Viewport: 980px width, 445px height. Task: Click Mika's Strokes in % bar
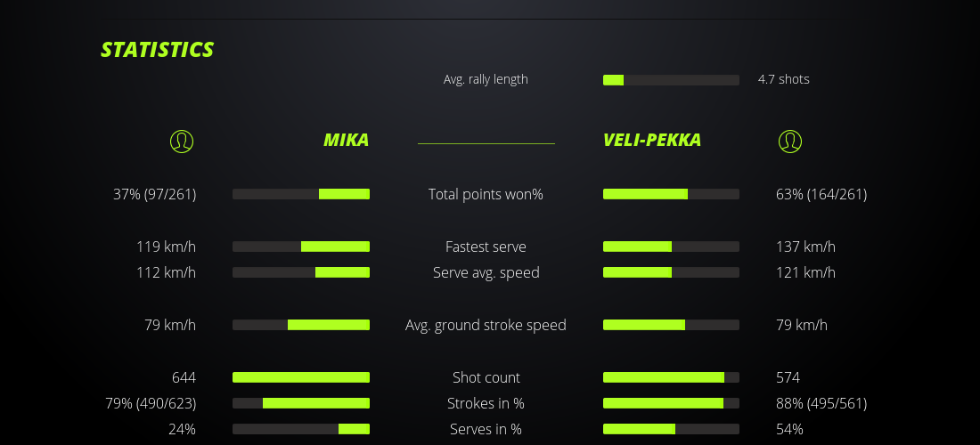coord(301,403)
